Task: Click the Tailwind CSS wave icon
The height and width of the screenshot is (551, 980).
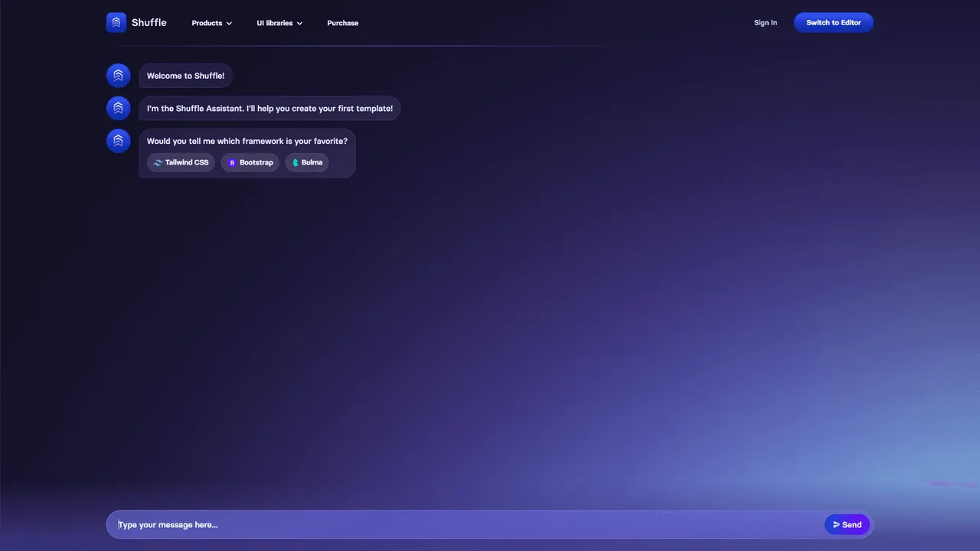Action: coord(158,163)
